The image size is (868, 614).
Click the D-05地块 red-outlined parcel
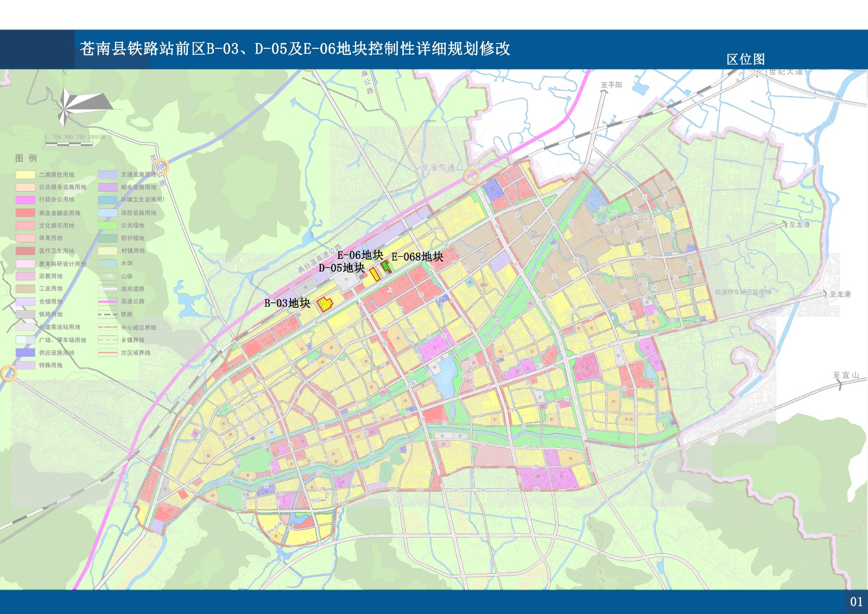coord(375,274)
